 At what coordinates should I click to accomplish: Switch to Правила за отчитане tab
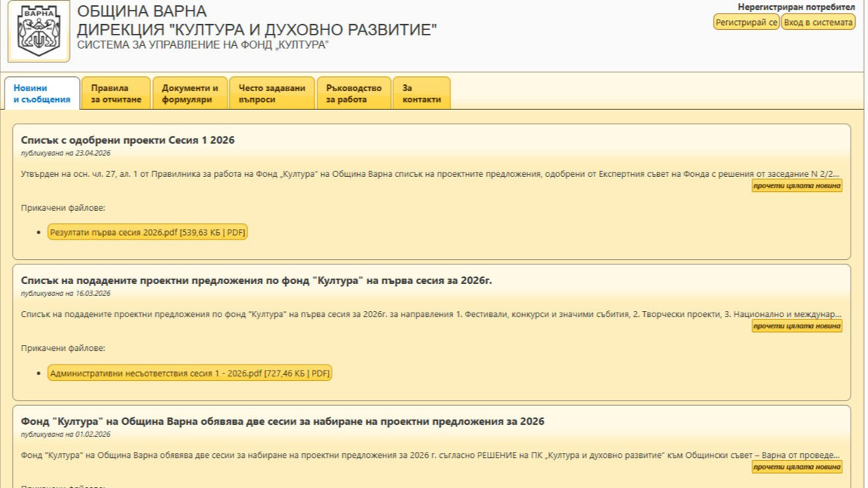pos(116,93)
